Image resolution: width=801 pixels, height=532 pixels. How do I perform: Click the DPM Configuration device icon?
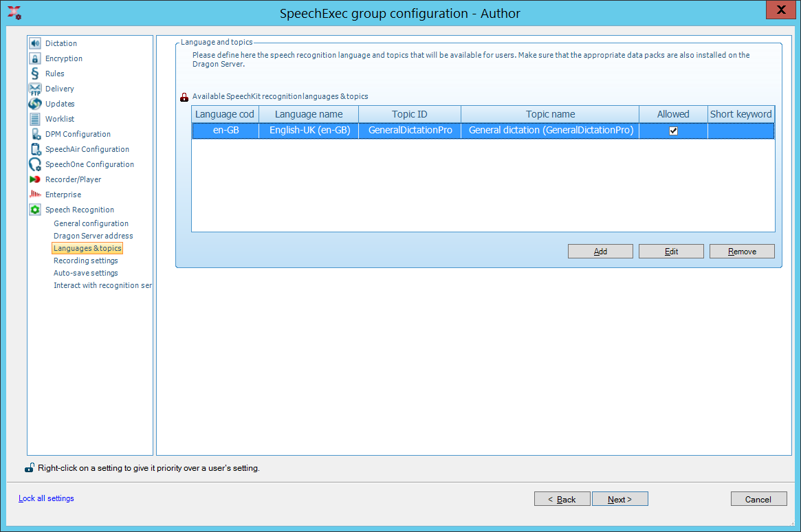tap(35, 134)
